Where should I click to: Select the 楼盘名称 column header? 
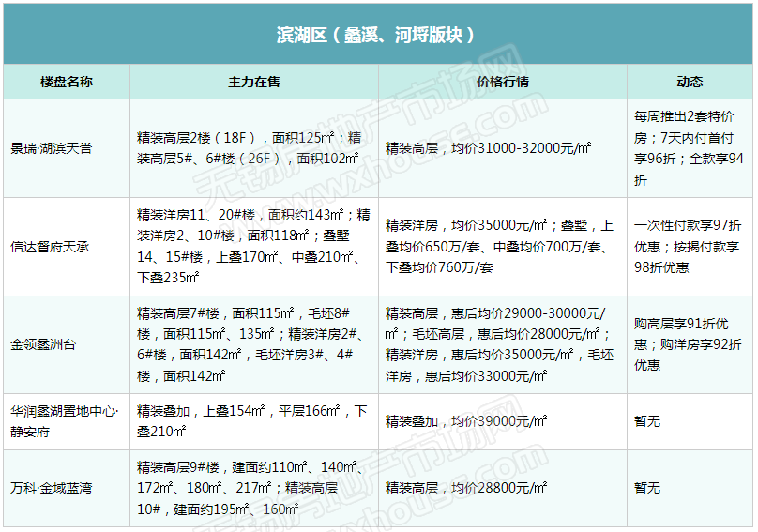tap(67, 82)
